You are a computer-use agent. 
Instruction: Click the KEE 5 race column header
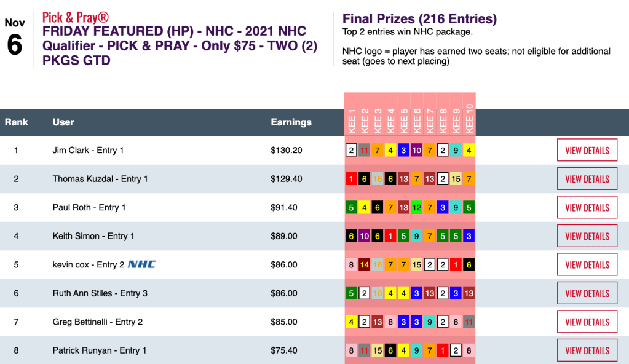click(x=404, y=121)
